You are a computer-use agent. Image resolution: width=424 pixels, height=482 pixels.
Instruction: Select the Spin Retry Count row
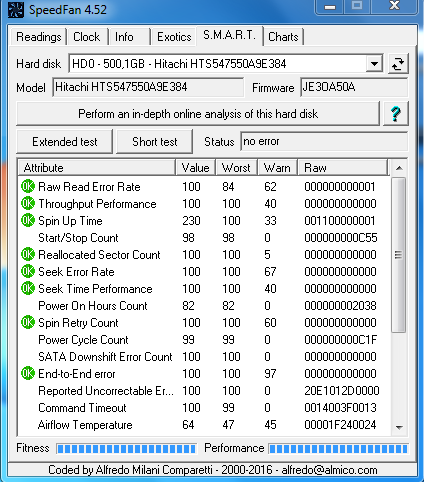coord(204,323)
